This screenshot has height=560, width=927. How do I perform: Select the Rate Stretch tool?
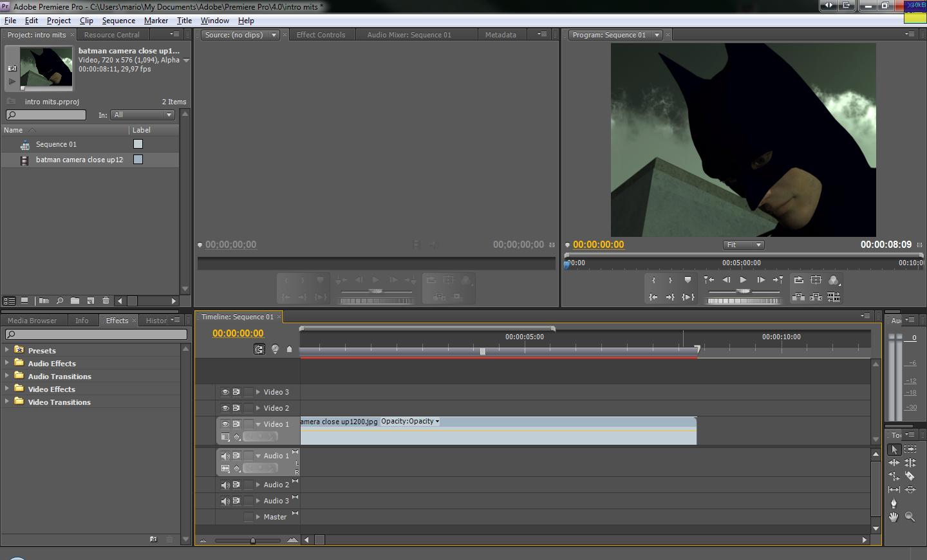pyautogui.click(x=894, y=476)
